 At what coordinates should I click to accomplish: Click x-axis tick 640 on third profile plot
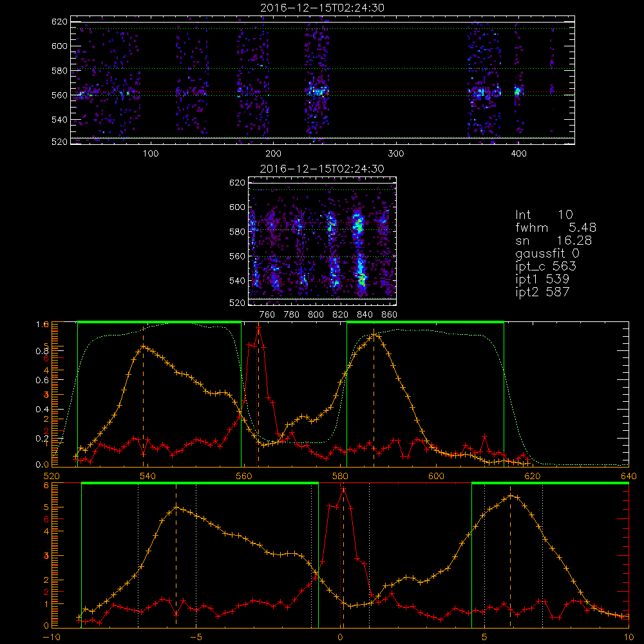pos(629,476)
